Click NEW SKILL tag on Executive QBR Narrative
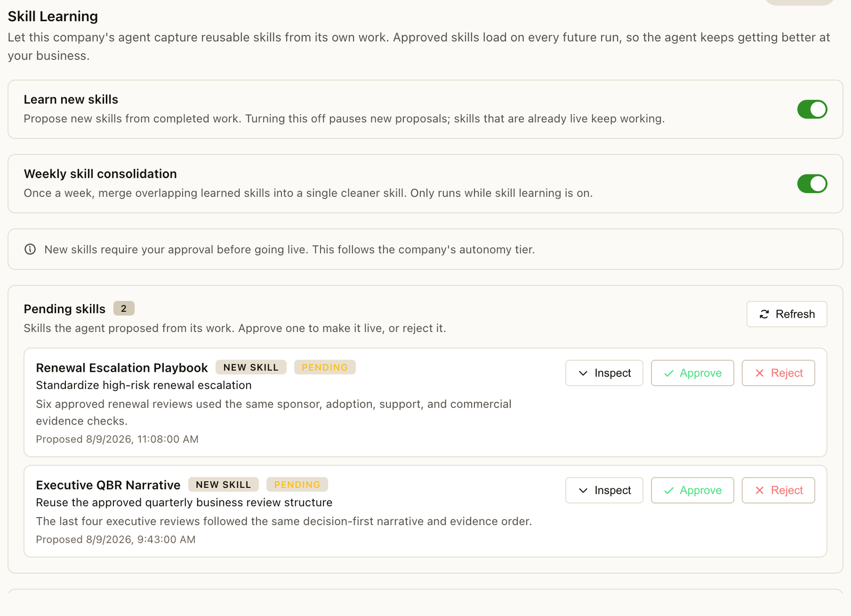The width and height of the screenshot is (851, 616). [x=223, y=485]
